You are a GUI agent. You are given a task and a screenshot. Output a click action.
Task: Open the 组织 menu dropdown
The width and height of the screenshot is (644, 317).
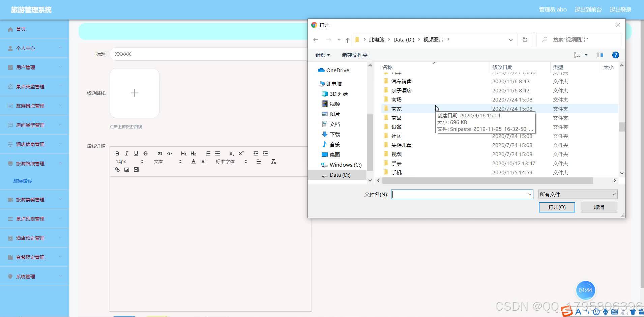pyautogui.click(x=322, y=55)
